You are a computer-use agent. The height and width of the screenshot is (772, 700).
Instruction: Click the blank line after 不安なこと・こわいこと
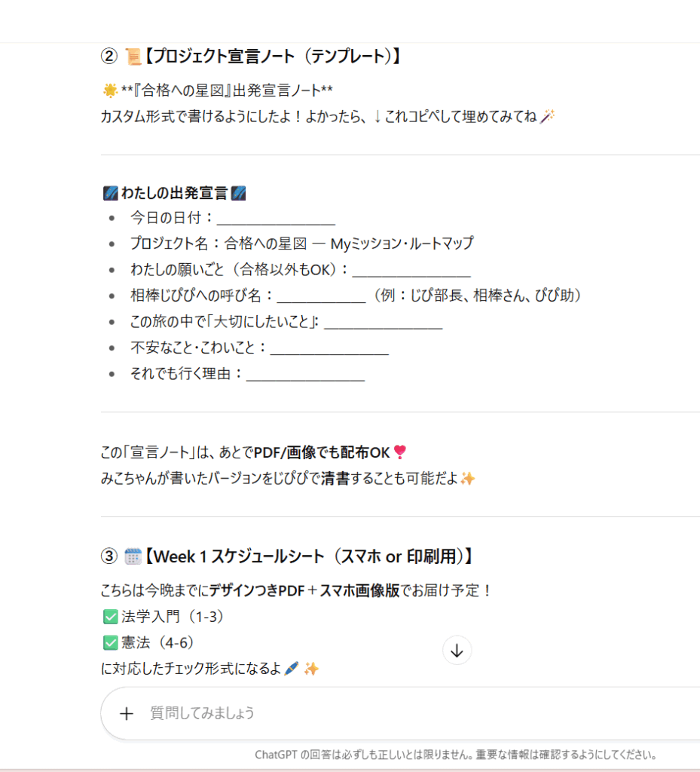(329, 348)
